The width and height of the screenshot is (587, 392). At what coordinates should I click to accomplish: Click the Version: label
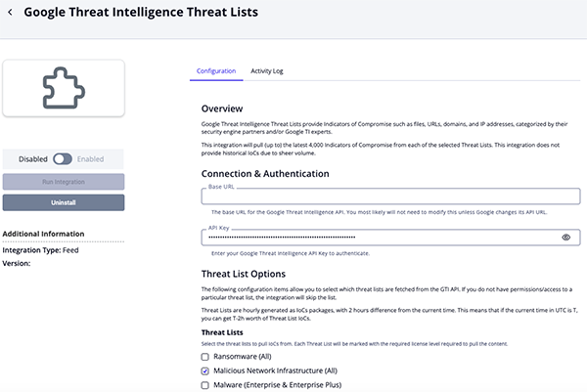click(x=17, y=263)
